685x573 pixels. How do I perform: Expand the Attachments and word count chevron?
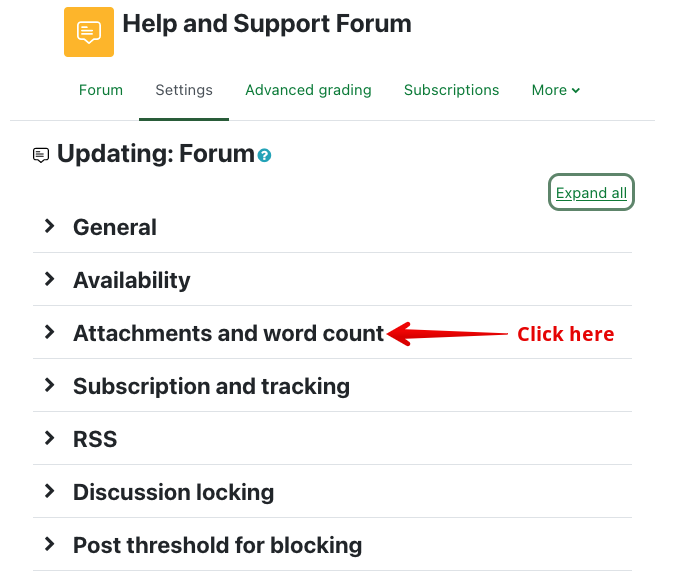click(x=49, y=333)
